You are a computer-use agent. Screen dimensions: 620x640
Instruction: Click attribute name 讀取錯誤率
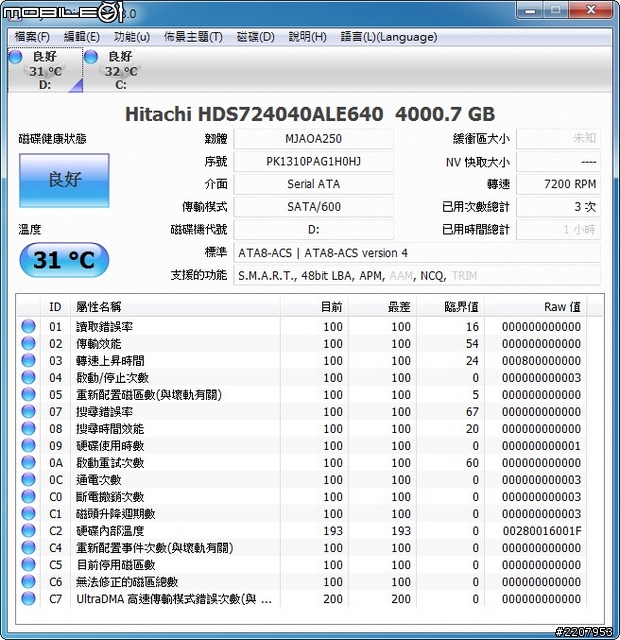104,327
